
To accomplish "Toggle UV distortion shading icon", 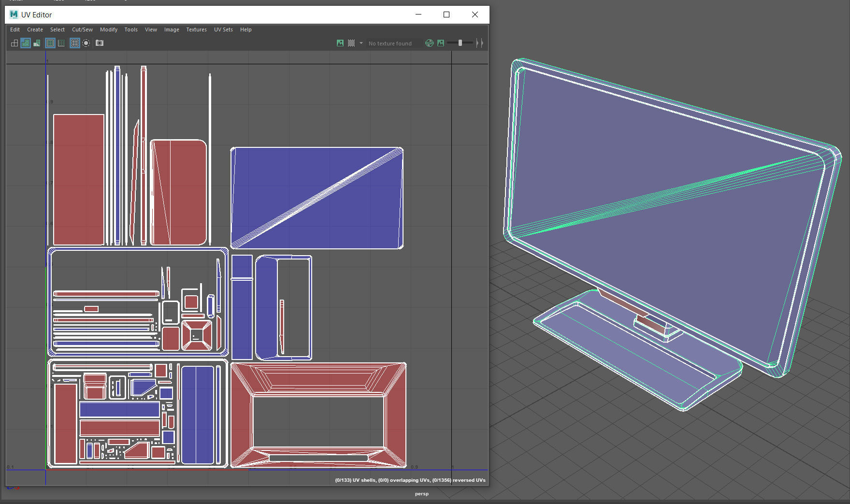I will (x=37, y=43).
